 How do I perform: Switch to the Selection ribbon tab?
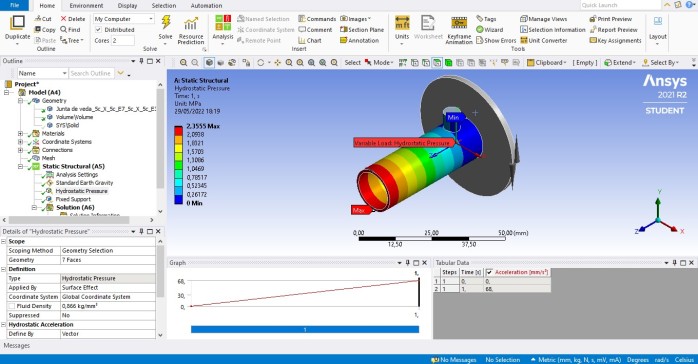click(x=164, y=6)
